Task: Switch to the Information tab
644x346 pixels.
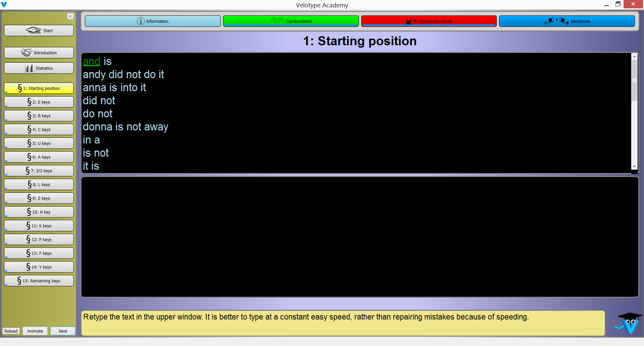Action: pos(153,21)
